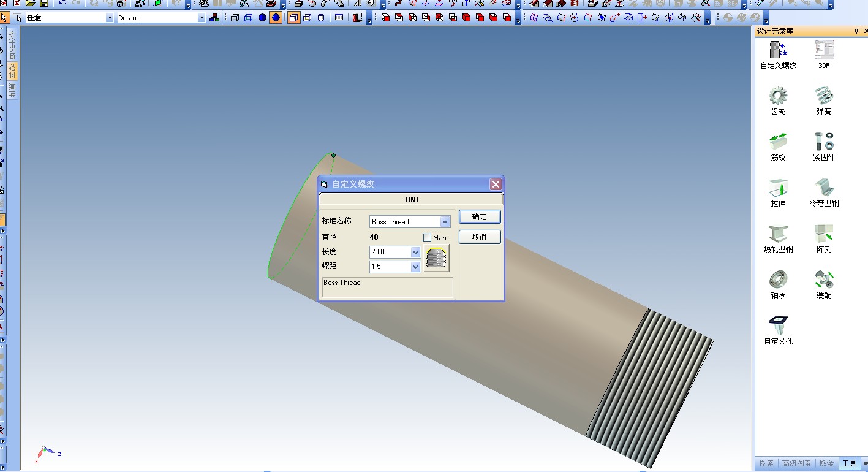This screenshot has height=472, width=868.
Task: Click the diameter value 40
Action: 374,237
